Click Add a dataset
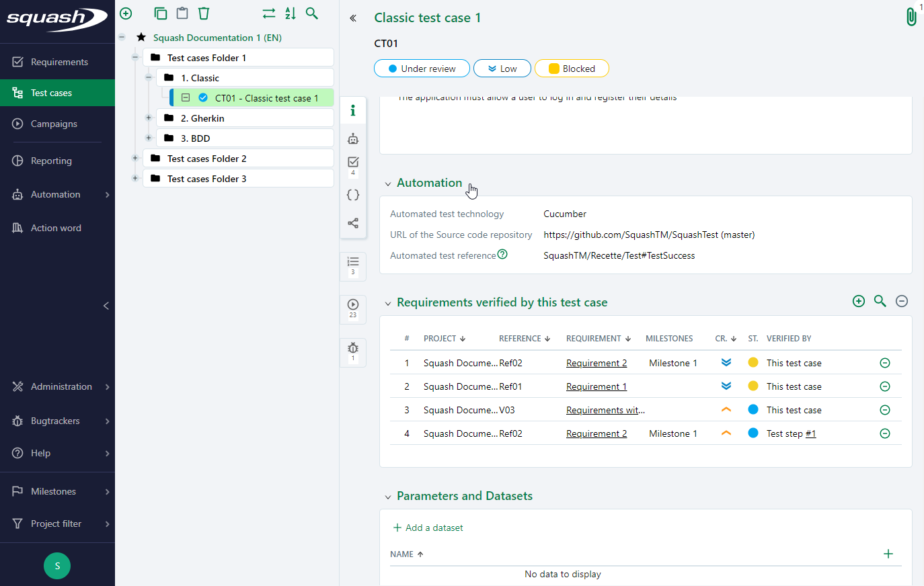The height and width of the screenshot is (586, 924). click(x=428, y=528)
